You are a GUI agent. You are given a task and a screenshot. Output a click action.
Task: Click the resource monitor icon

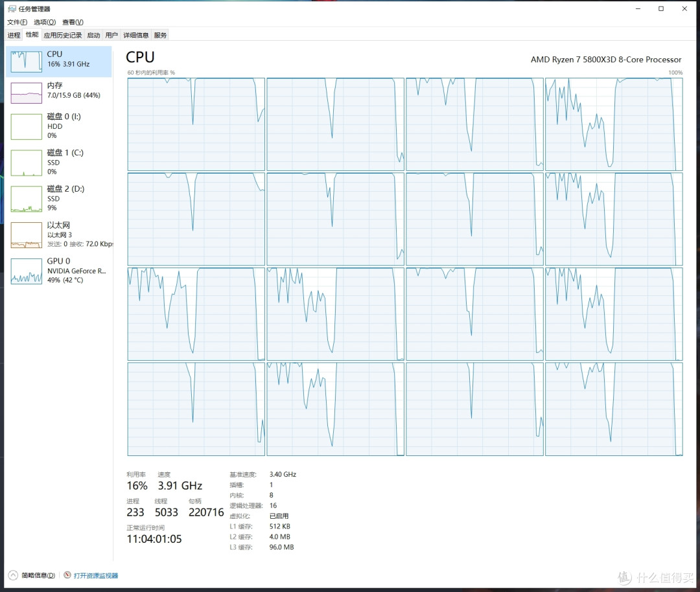pos(67,575)
